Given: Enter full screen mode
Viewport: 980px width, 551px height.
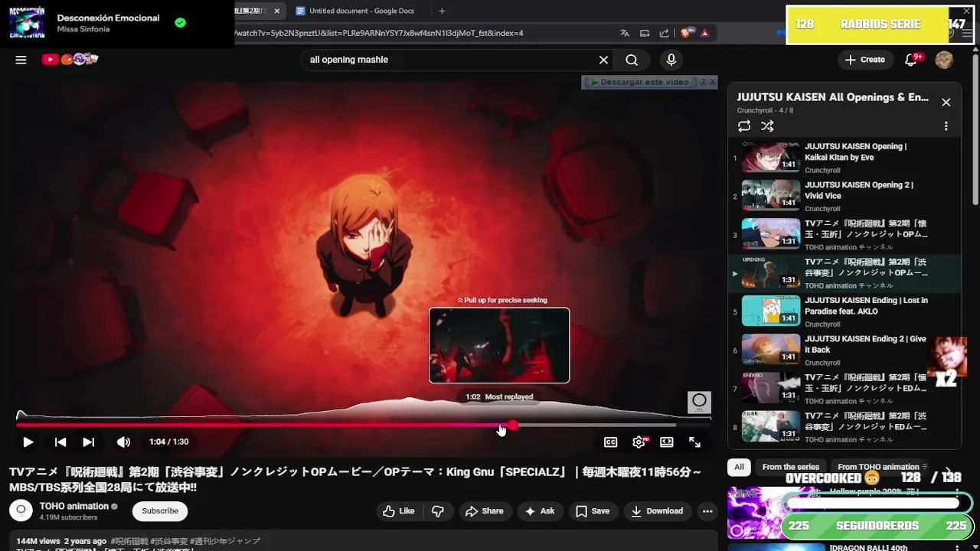Looking at the screenshot, I should 694,442.
